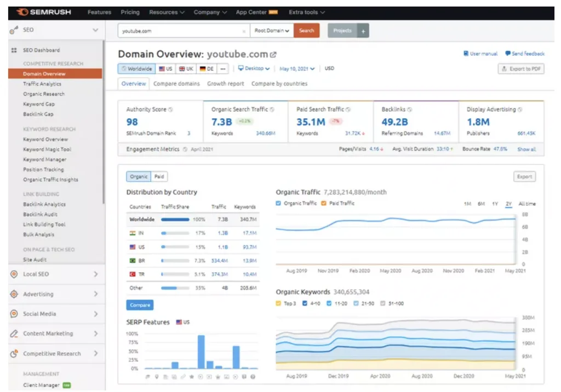Open the May 10, 2021 date dropdown

(x=297, y=69)
